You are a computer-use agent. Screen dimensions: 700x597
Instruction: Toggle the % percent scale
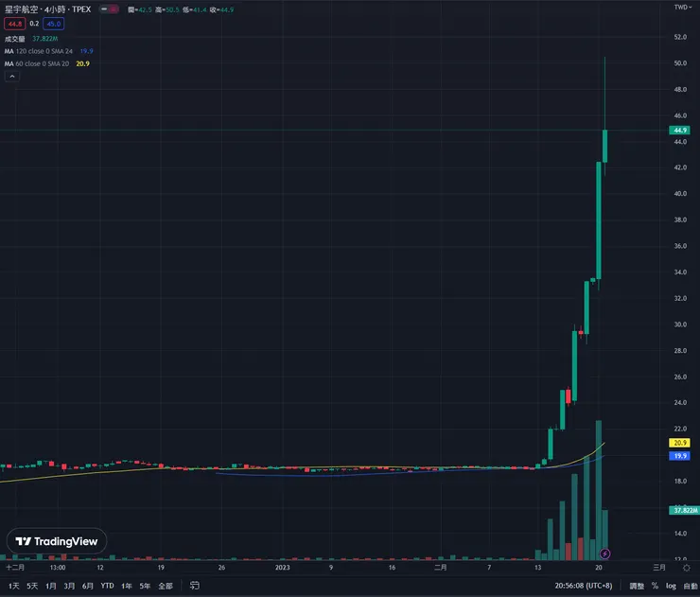point(655,586)
